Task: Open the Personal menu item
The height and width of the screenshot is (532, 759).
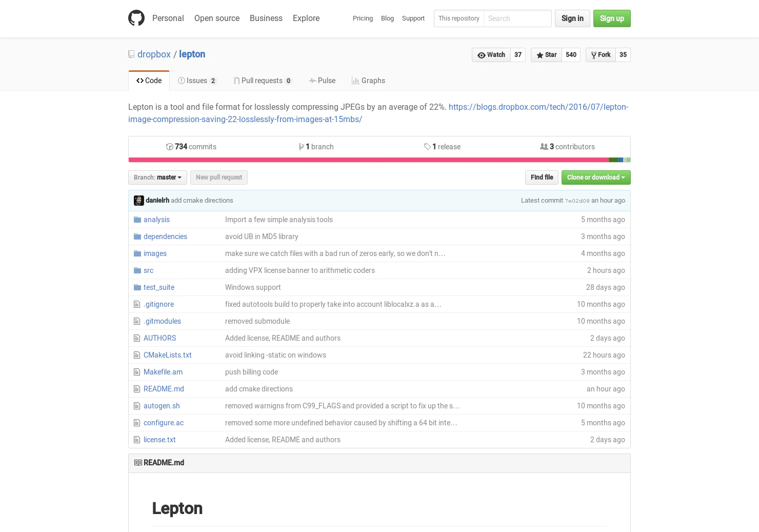Action: coord(168,18)
